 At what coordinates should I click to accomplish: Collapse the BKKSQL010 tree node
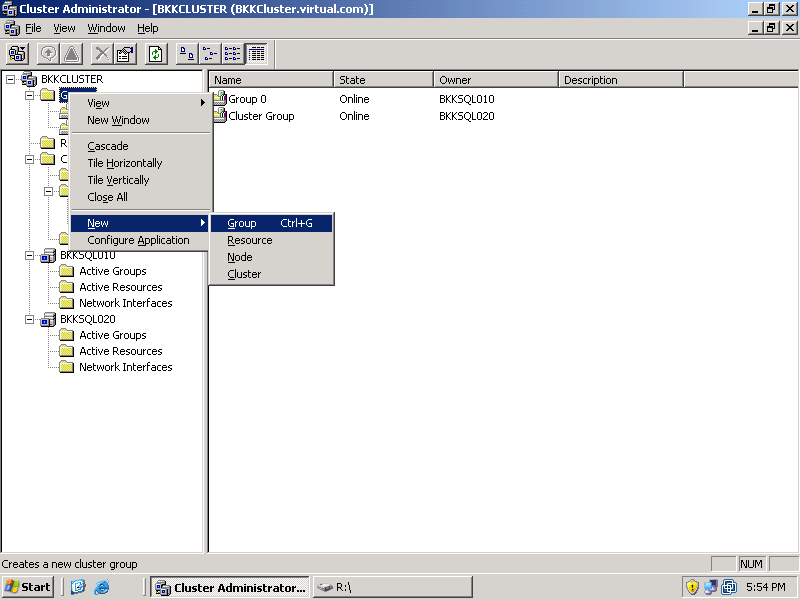coord(30,255)
